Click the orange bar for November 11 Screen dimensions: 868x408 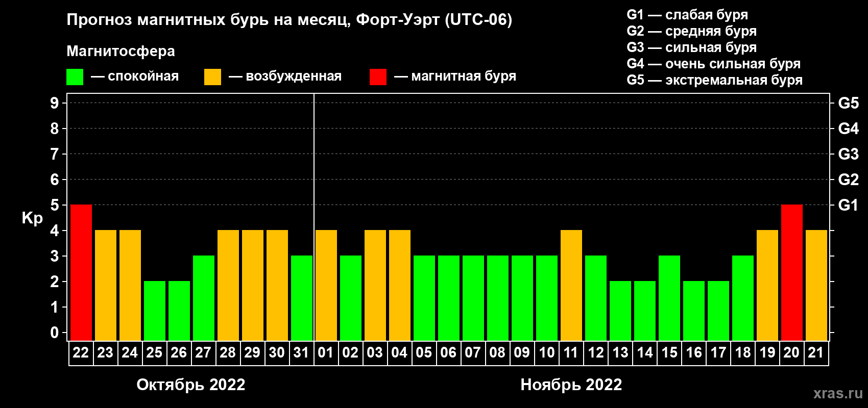pos(571,286)
